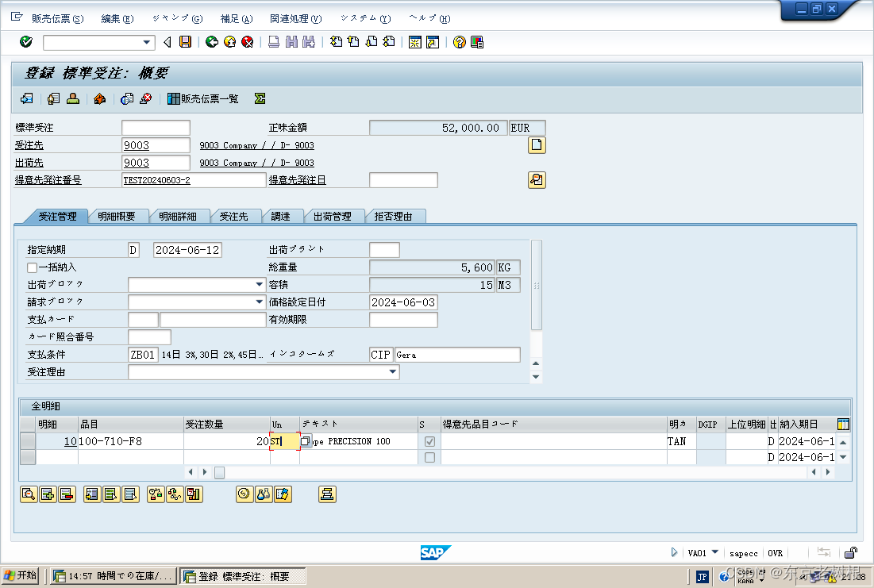
Task: Click the yellow Help question mark icon
Action: pyautogui.click(x=460, y=42)
